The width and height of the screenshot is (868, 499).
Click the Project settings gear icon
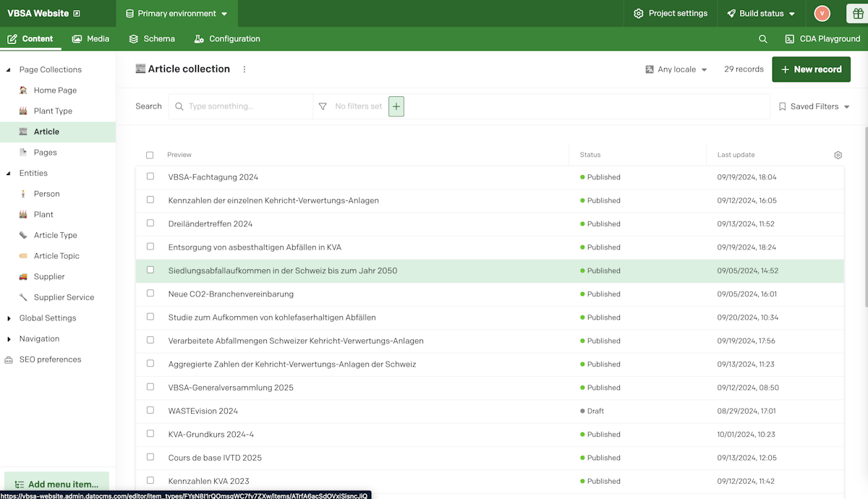[x=639, y=14]
